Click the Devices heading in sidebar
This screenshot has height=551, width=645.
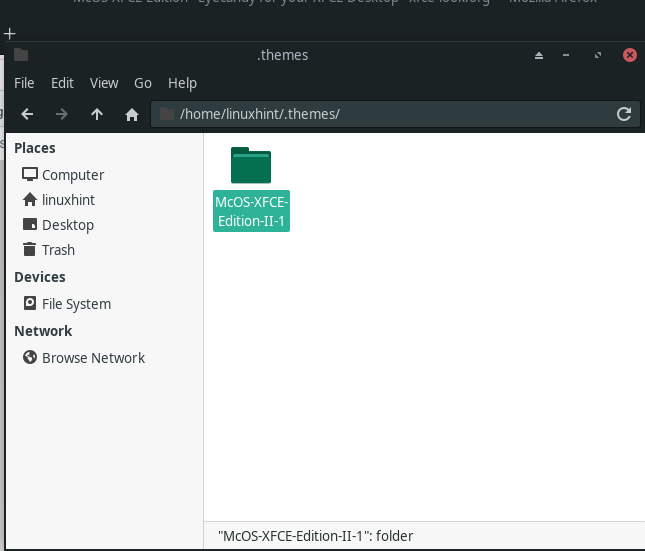[x=39, y=277]
